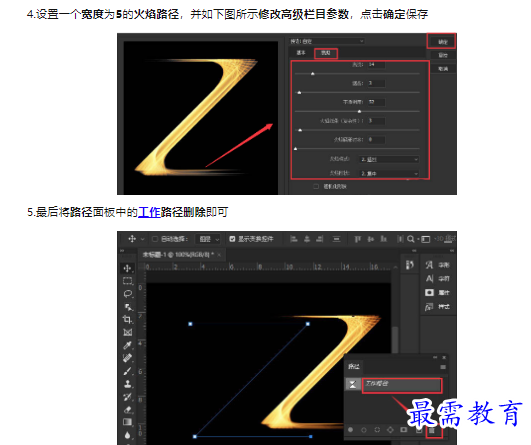The height and width of the screenshot is (445, 531).
Task: Close the untitled-1 document tab
Action: pos(219,255)
